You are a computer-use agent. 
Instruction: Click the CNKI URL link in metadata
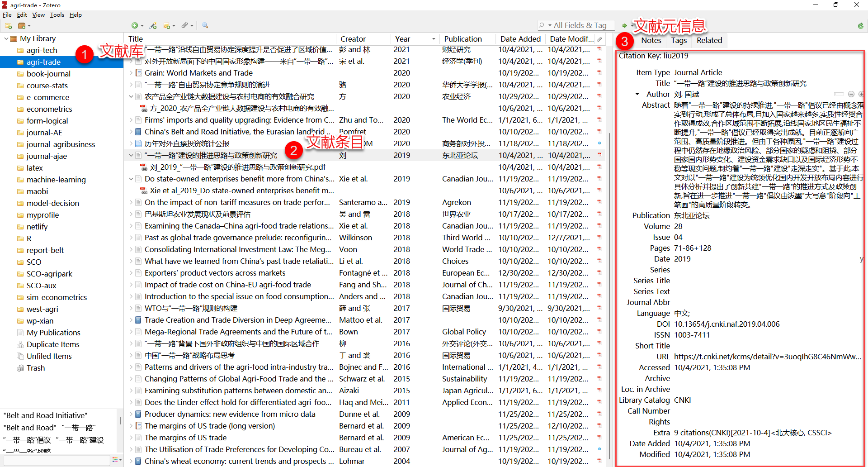(767, 357)
